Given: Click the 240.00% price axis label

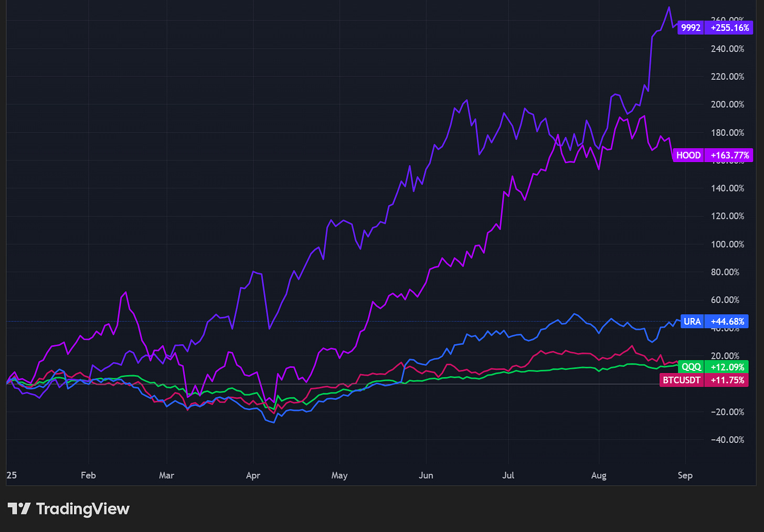Looking at the screenshot, I should tap(727, 49).
